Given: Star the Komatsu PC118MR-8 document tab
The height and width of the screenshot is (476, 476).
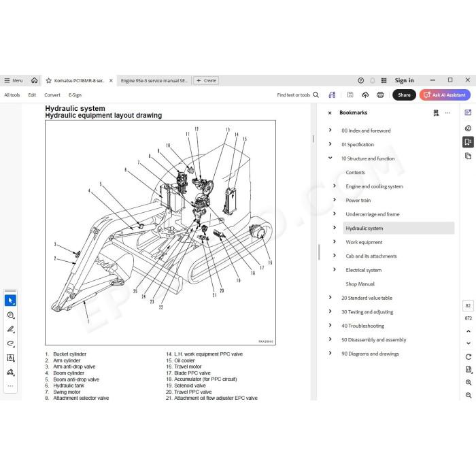Looking at the screenshot, I should [48, 81].
